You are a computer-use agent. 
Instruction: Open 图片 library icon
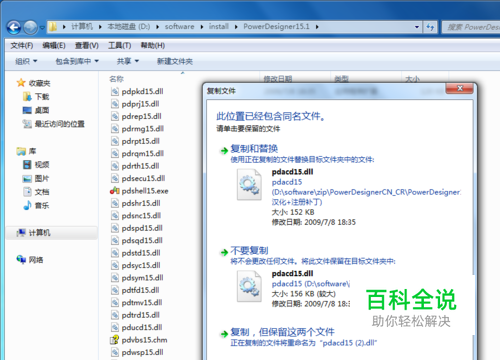[x=27, y=179]
